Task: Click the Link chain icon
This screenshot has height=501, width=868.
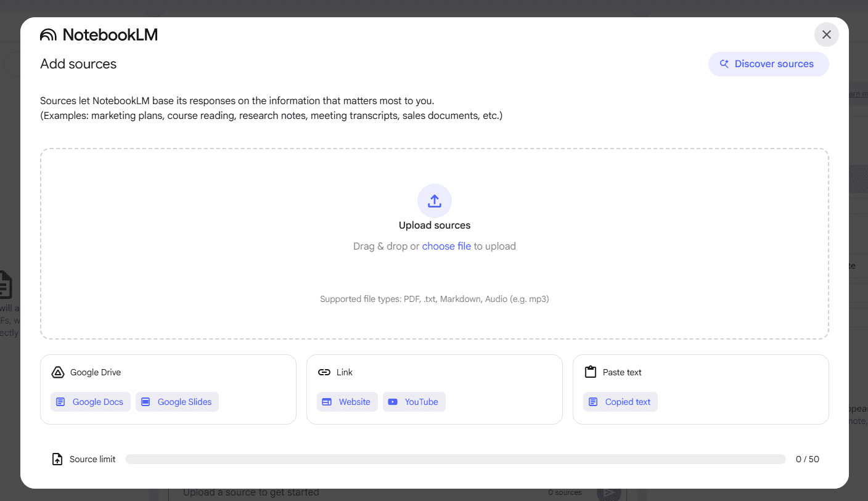Action: coord(324,372)
